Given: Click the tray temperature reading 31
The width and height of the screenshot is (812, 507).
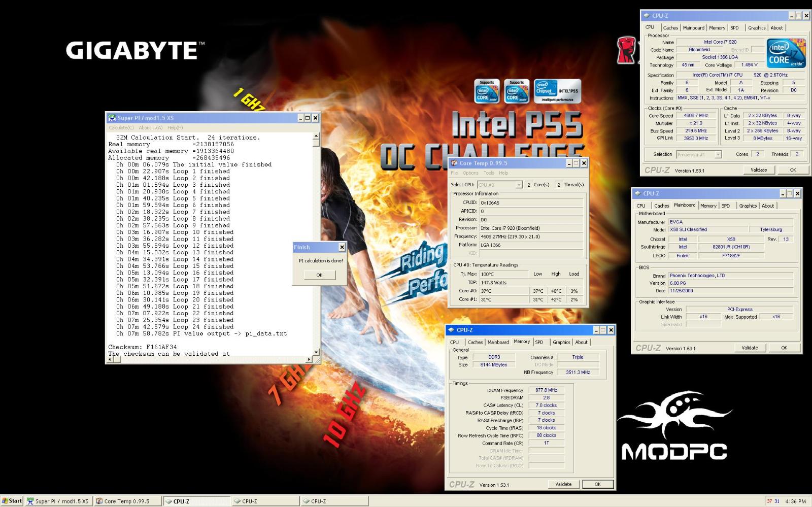Looking at the screenshot, I should (777, 501).
